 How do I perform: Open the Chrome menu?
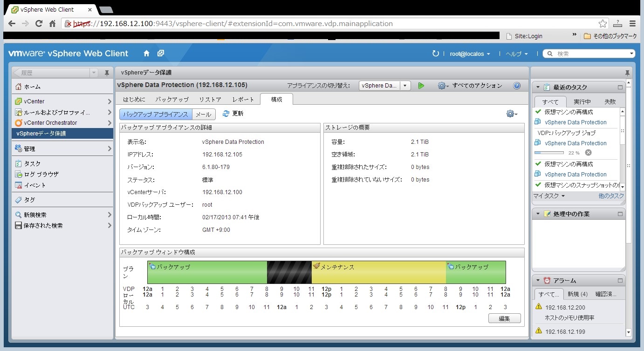coord(633,23)
